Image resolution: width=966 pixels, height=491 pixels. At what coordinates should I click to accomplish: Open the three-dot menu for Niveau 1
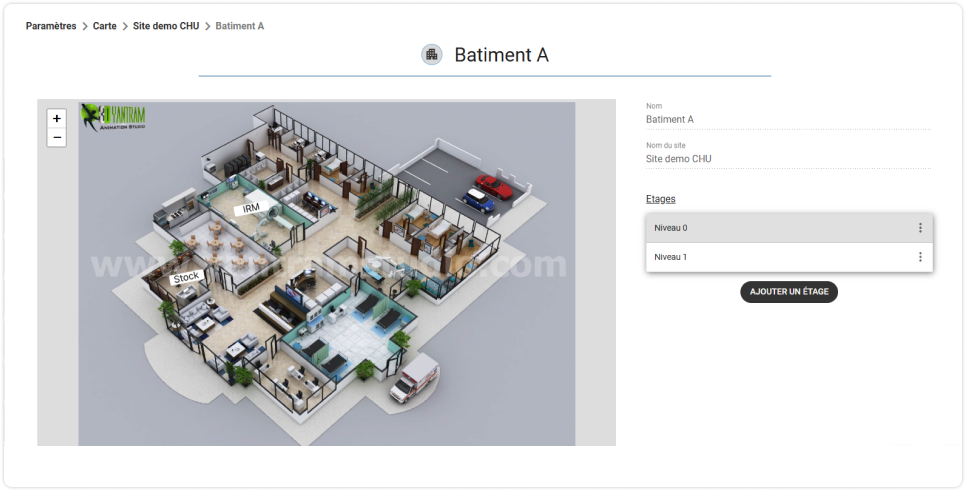coord(920,257)
